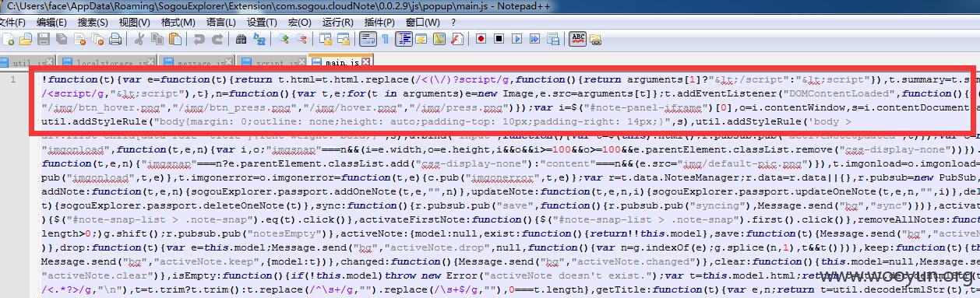Click the Close document toolbar icon
The height and width of the screenshot is (298, 980).
[x=79, y=39]
